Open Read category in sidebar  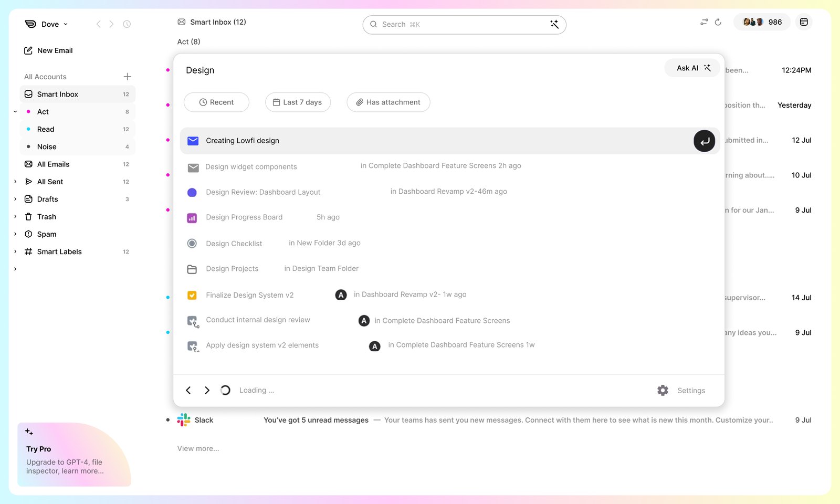pyautogui.click(x=78, y=129)
